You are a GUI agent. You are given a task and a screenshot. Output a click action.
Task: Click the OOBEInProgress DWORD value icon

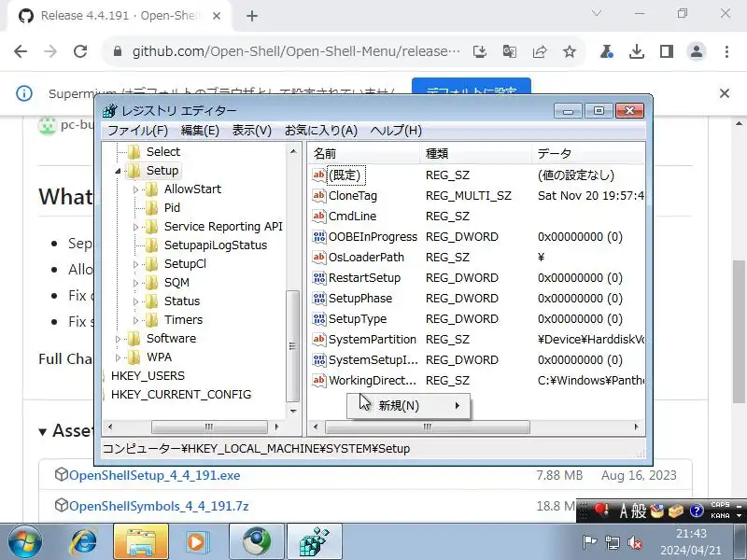point(318,237)
